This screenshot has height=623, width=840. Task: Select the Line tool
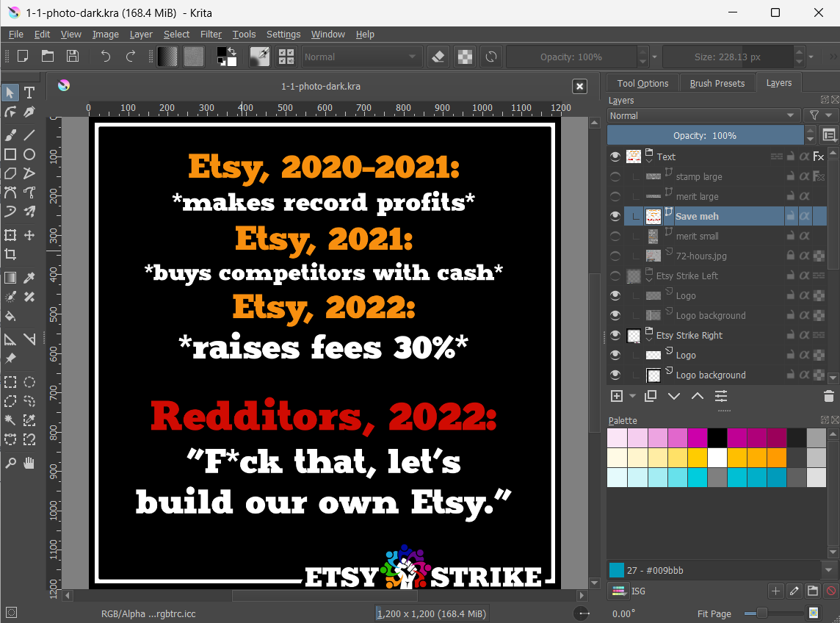[29, 134]
